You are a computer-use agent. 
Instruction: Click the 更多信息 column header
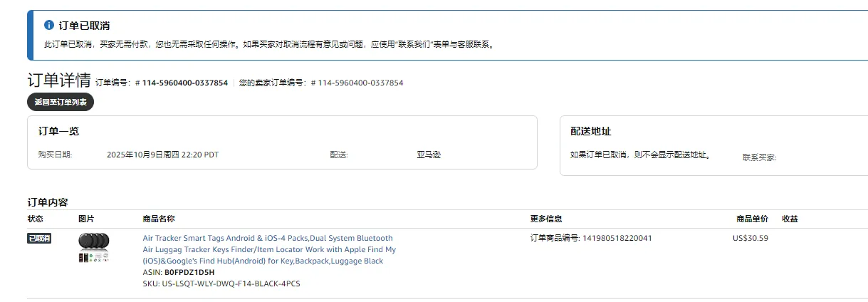[x=546, y=219]
